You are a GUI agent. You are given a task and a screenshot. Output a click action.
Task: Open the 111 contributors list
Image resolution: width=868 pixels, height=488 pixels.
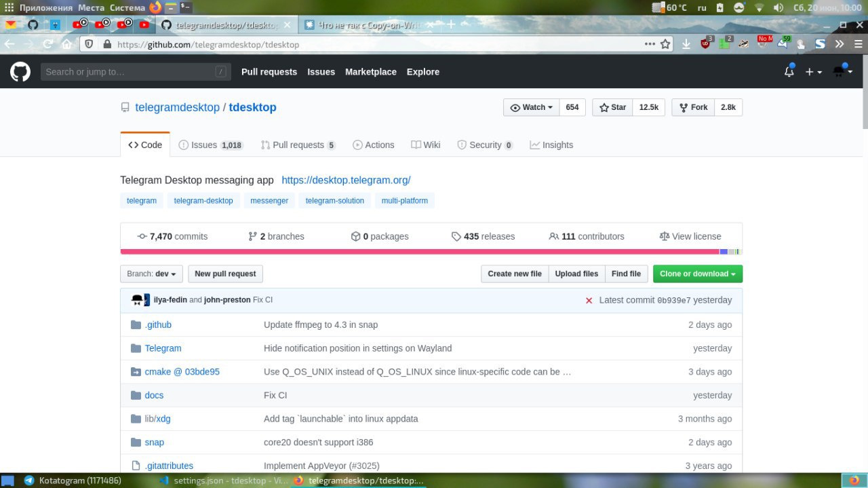click(x=587, y=236)
